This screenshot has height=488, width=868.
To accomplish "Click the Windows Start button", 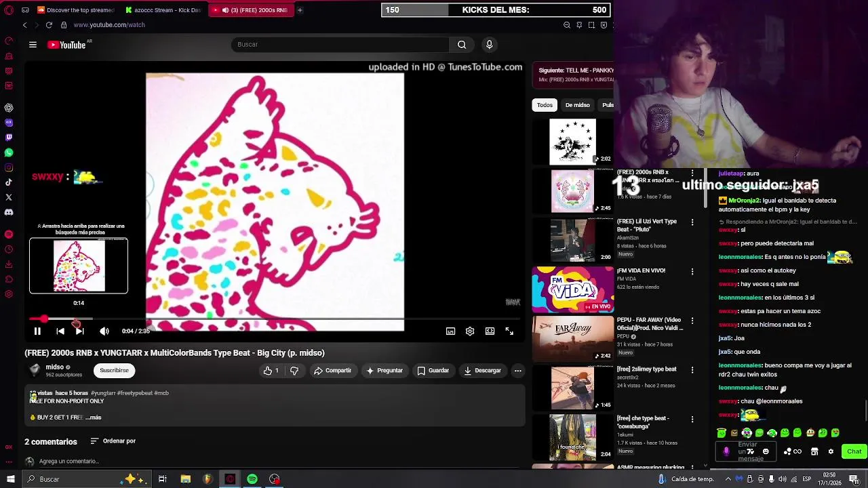I will tap(10, 479).
